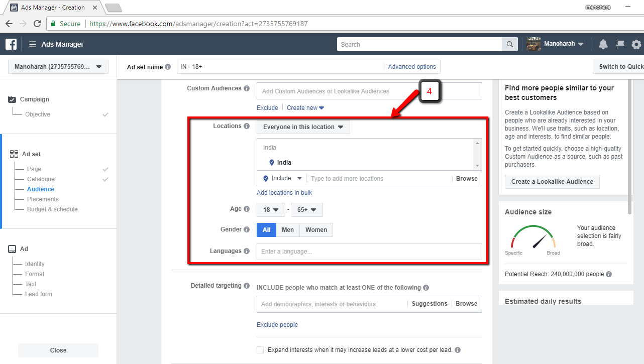Click the info icon beside Locations
This screenshot has width=644, height=364.
[247, 126]
